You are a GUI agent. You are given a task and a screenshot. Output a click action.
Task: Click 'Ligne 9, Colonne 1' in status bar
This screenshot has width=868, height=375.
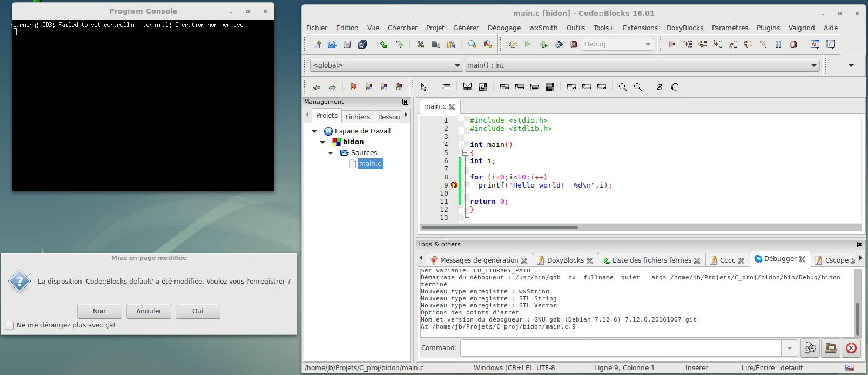click(624, 368)
